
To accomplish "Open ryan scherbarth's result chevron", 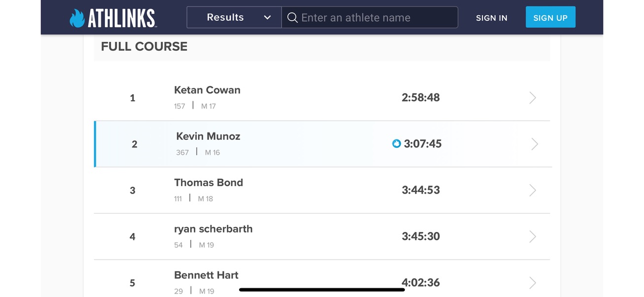I will point(533,236).
